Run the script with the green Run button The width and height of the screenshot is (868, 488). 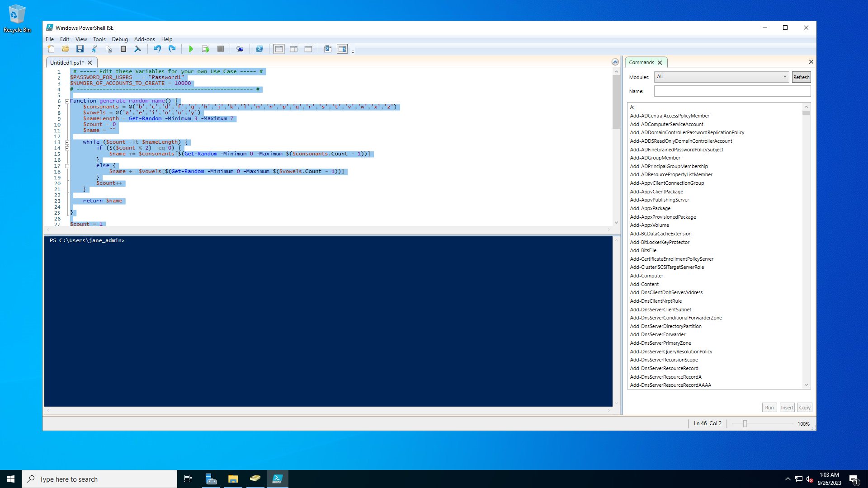191,49
